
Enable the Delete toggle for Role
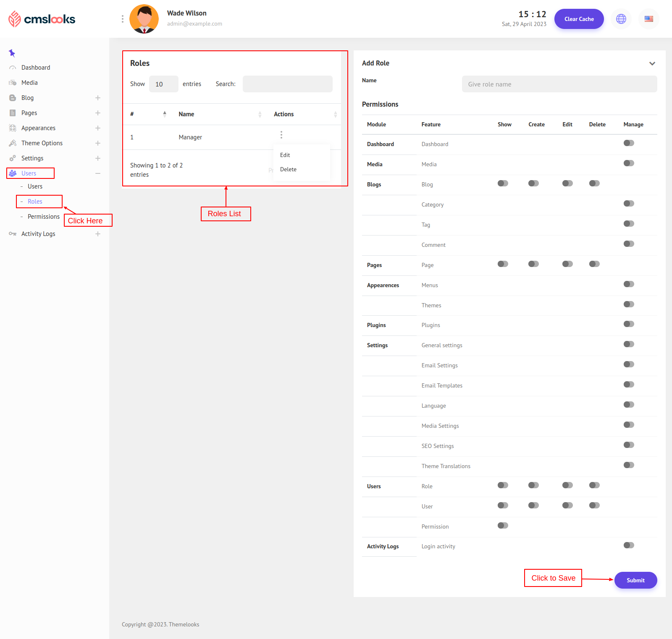point(594,485)
